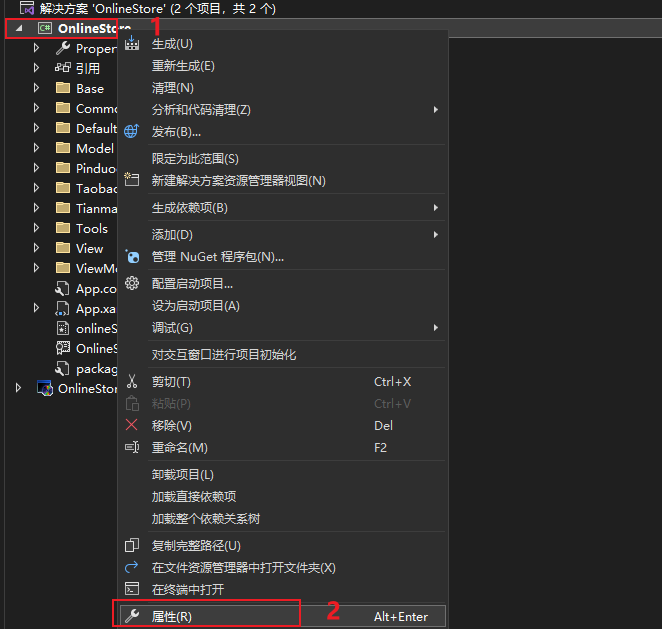Viewport: 662px width, 629px height.
Task: Click the NuGet package manager icon
Action: pyautogui.click(x=132, y=257)
